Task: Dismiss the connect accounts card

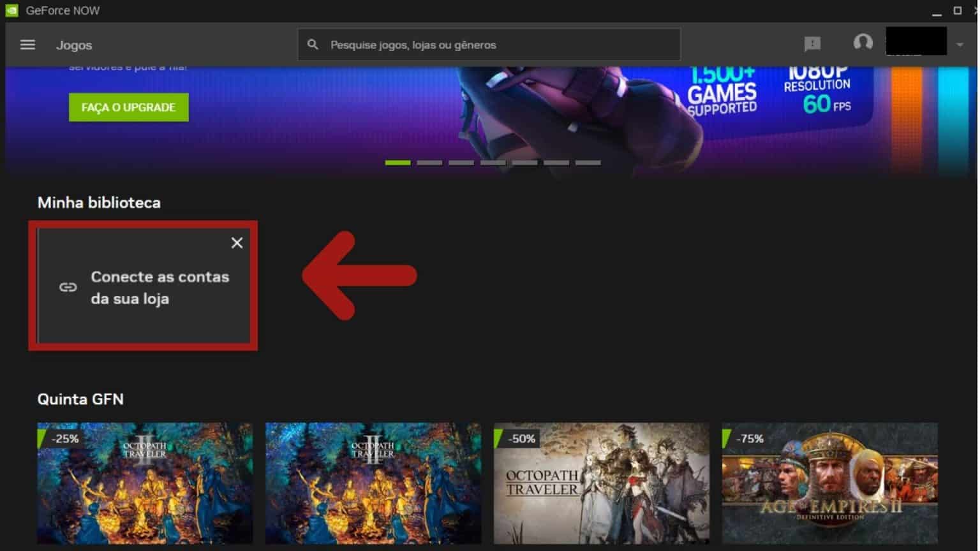Action: (237, 243)
